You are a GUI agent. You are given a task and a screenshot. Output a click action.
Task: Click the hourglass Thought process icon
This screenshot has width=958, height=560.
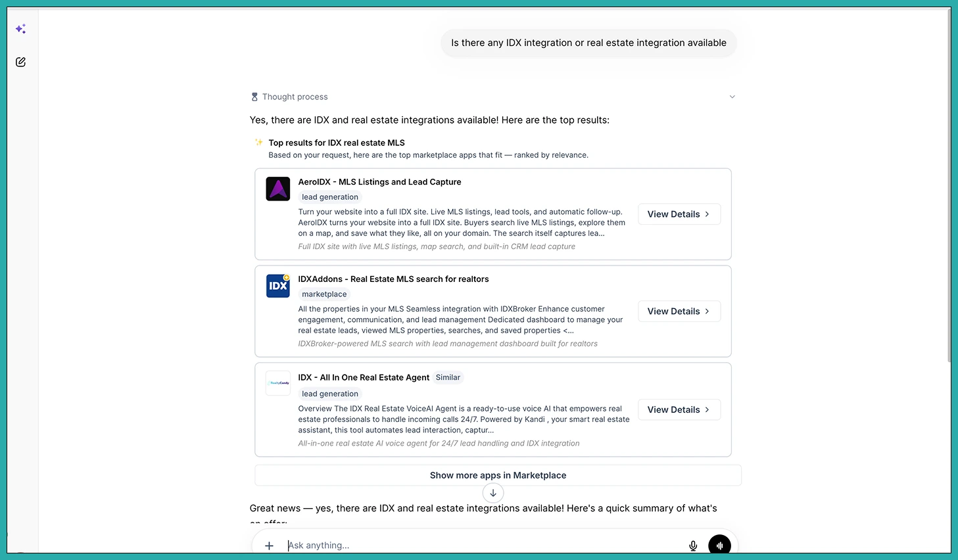pyautogui.click(x=254, y=97)
